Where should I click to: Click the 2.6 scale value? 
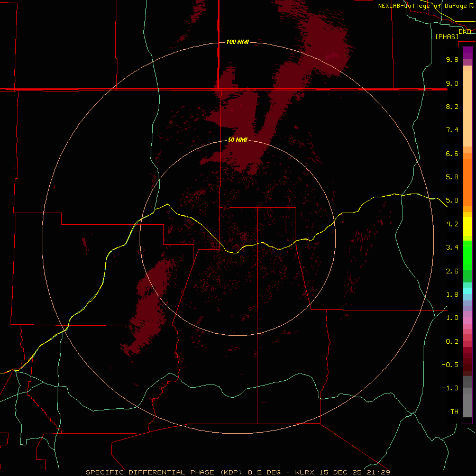point(452,271)
